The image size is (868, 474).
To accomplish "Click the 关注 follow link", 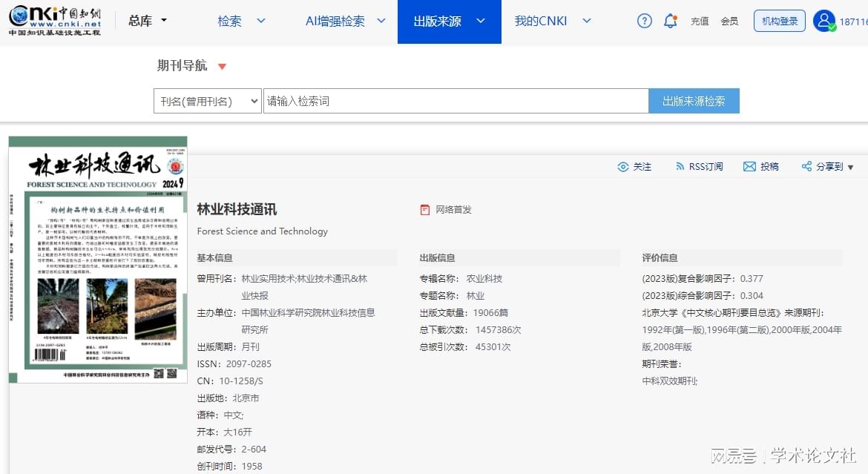I will coord(642,167).
